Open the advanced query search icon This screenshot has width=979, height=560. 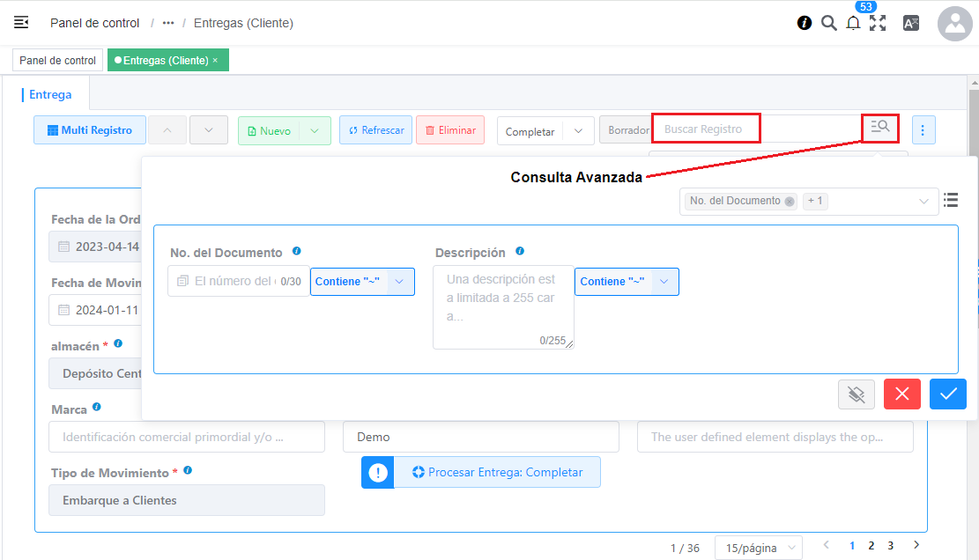[879, 128]
